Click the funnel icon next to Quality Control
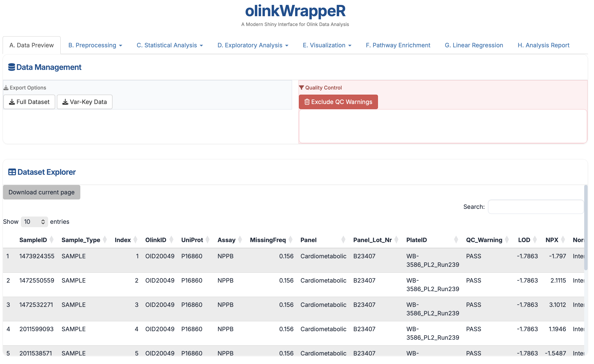The image size is (594, 364). click(x=302, y=88)
